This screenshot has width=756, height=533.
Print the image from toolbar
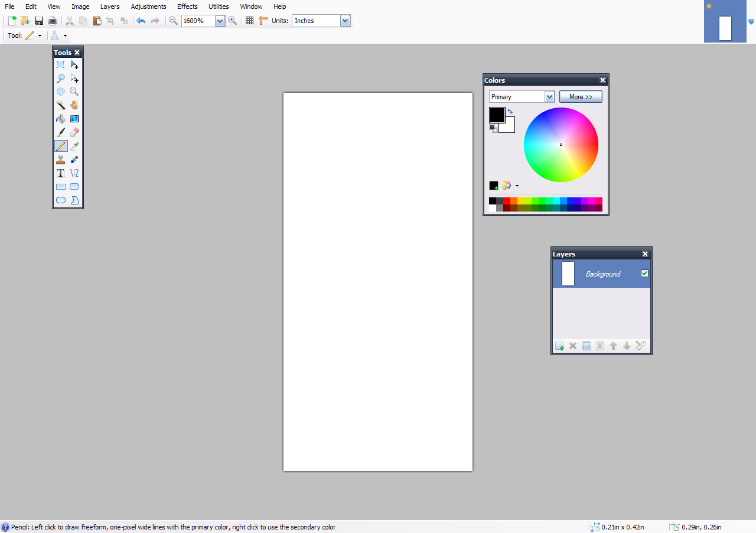point(53,21)
